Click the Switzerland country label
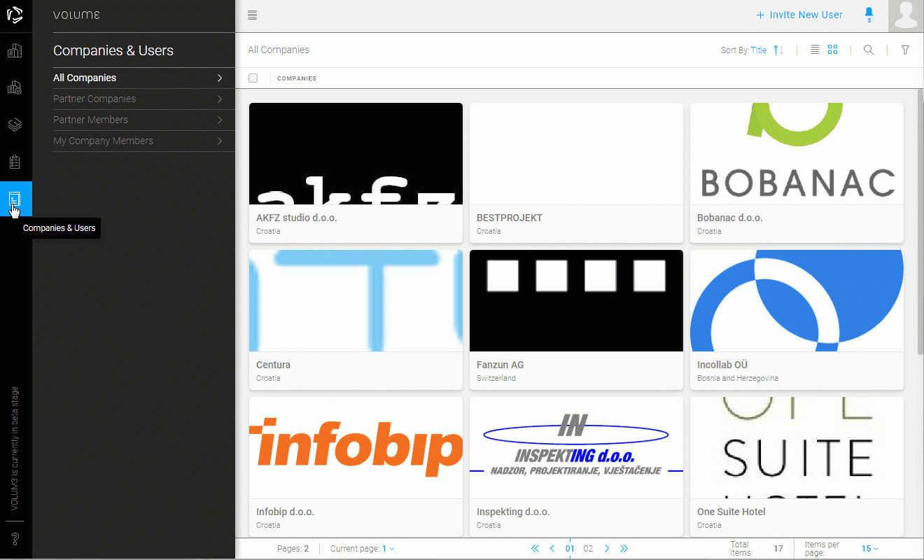 pyautogui.click(x=496, y=378)
